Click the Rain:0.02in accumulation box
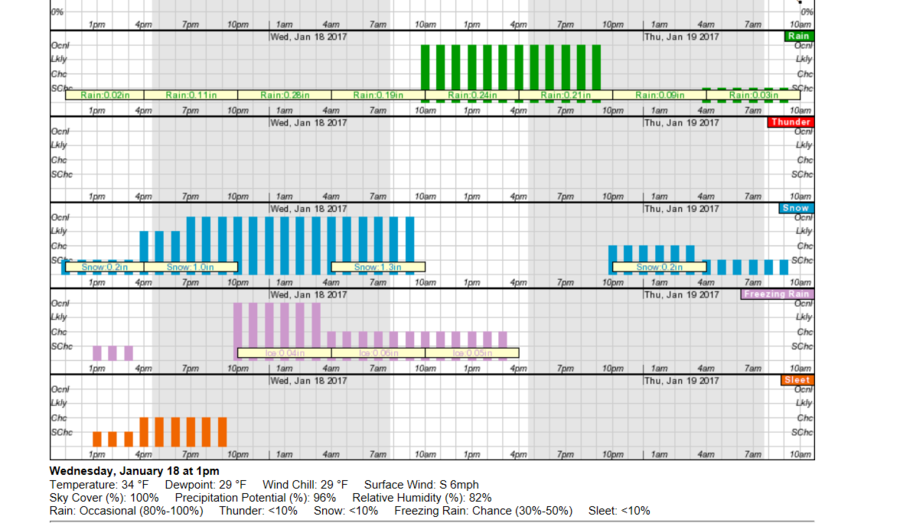This screenshot has width=900, height=523. (105, 95)
